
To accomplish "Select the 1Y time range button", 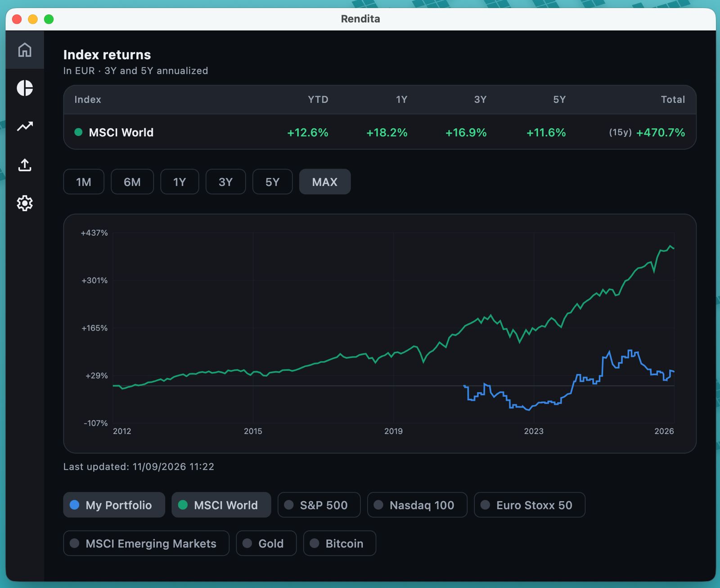I will (x=180, y=182).
